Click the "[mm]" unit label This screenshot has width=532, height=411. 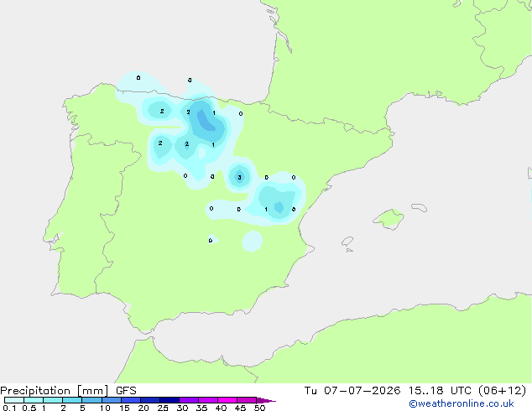click(93, 391)
